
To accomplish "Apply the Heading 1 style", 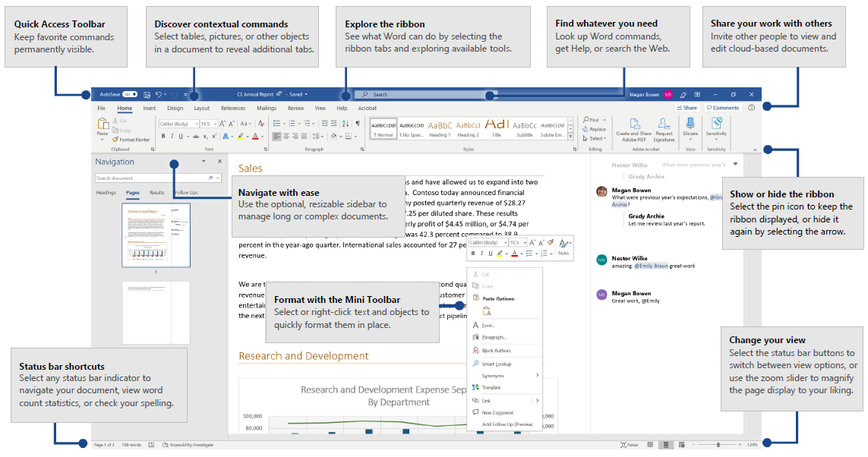I will click(x=440, y=128).
